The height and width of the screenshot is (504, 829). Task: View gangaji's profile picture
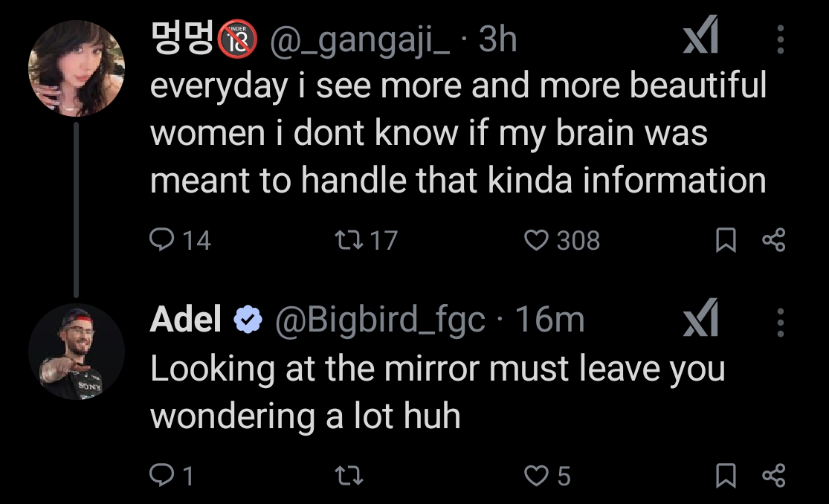click(76, 68)
